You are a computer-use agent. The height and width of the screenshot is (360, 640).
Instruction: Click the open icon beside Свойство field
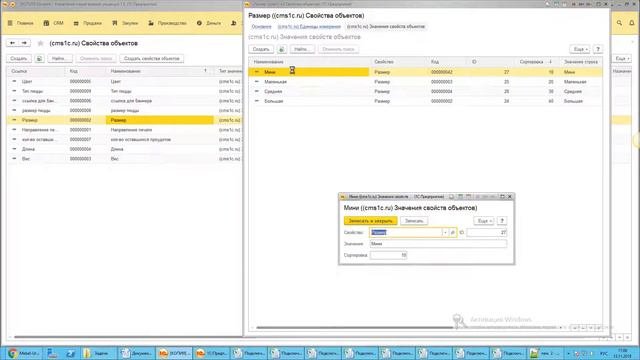coord(453,233)
